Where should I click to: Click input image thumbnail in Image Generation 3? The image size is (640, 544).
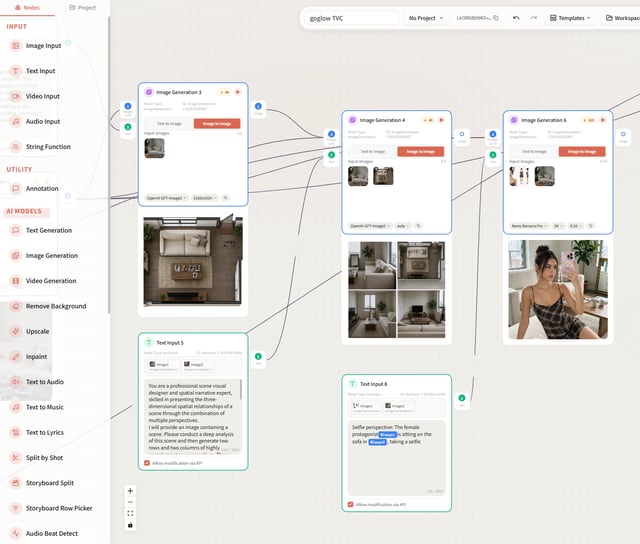(154, 148)
